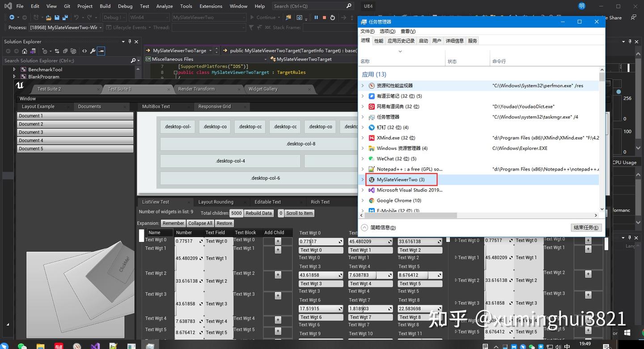The image size is (644, 349).
Task: Open the Miscellaneous Files project dropdown
Action: click(206, 59)
